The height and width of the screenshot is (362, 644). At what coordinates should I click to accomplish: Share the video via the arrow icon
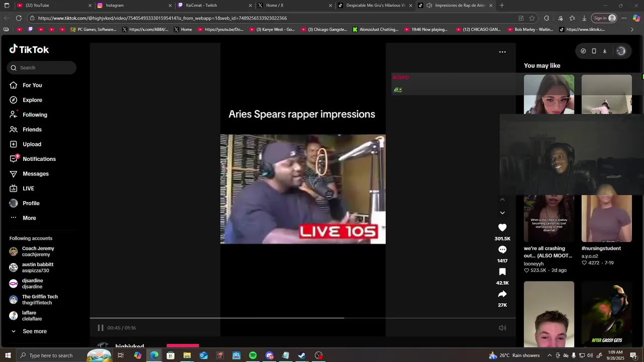(502, 294)
